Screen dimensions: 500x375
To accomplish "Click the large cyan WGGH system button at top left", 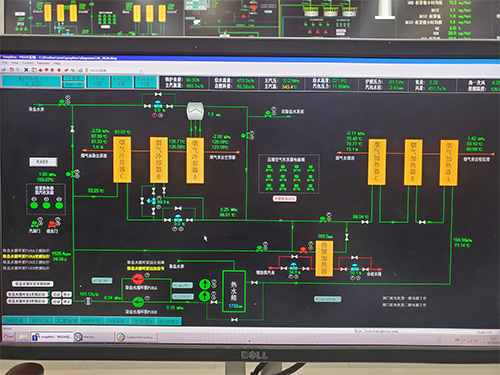I will click(x=31, y=81).
